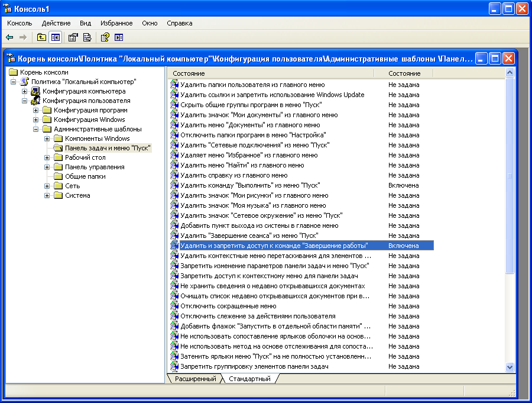Select Добавить пункт выхода из системы

point(259,225)
